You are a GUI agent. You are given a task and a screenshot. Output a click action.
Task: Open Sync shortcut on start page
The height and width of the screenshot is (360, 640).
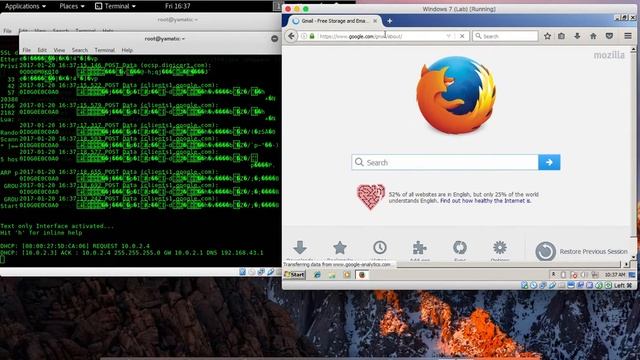click(460, 249)
